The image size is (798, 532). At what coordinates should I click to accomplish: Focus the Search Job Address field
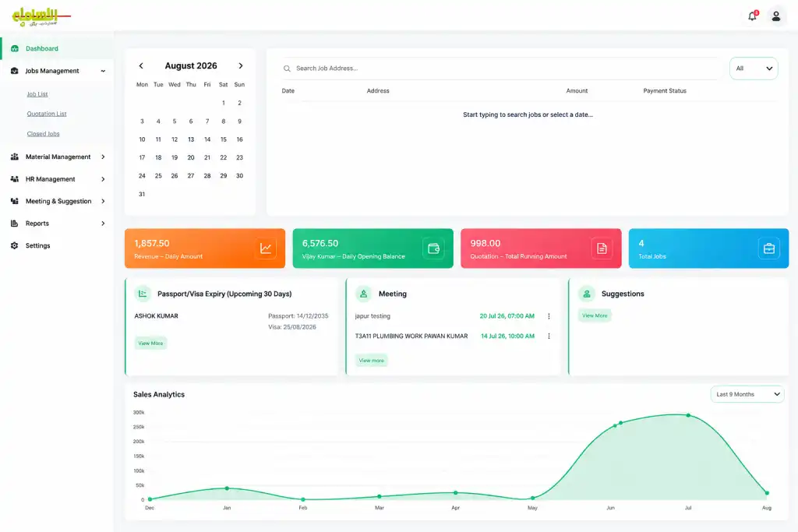coord(502,68)
